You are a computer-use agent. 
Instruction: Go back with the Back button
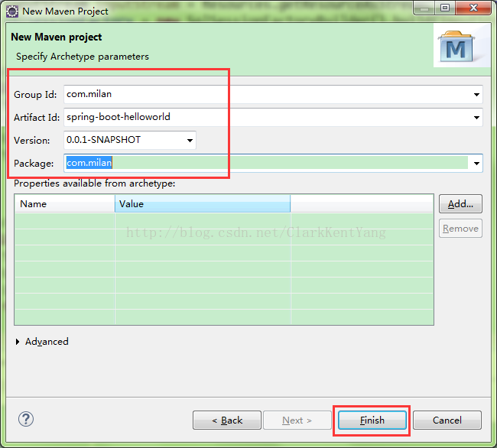(x=227, y=420)
